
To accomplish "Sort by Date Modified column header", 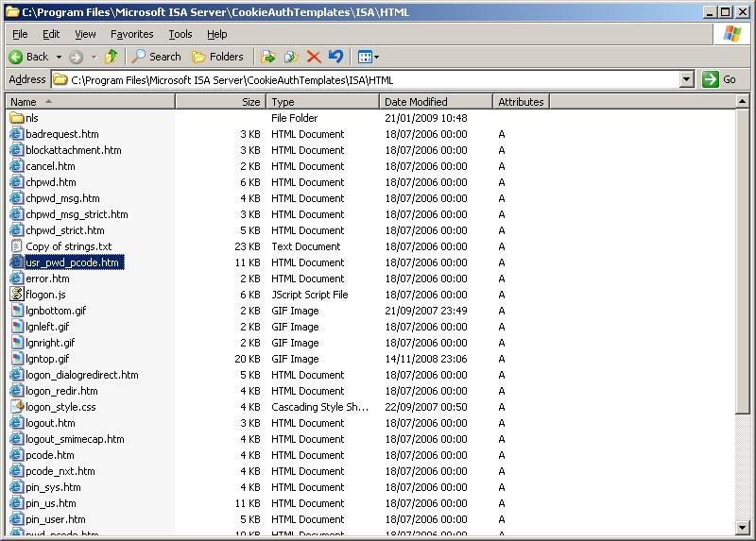I will 436,102.
